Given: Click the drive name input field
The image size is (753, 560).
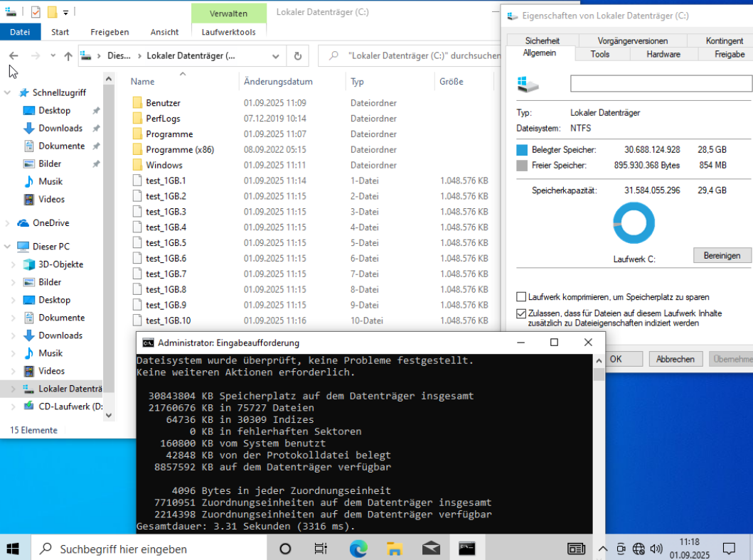Looking at the screenshot, I should tap(661, 84).
